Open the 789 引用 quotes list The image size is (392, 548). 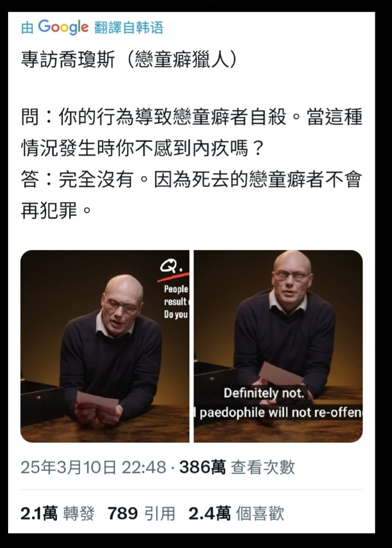142,513
